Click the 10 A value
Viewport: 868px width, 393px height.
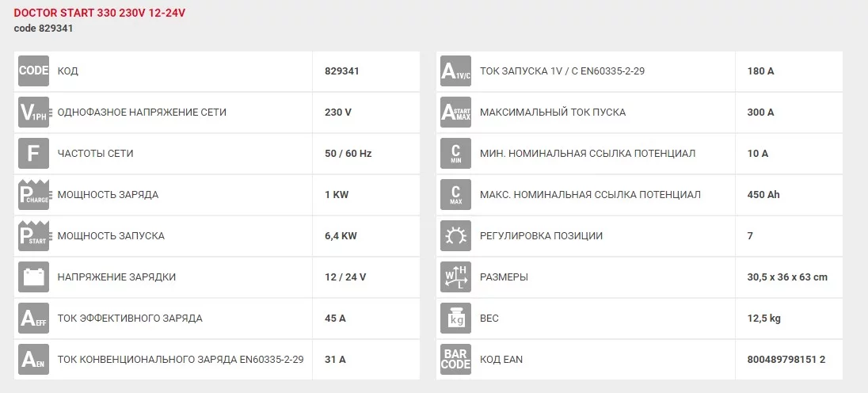pos(758,154)
